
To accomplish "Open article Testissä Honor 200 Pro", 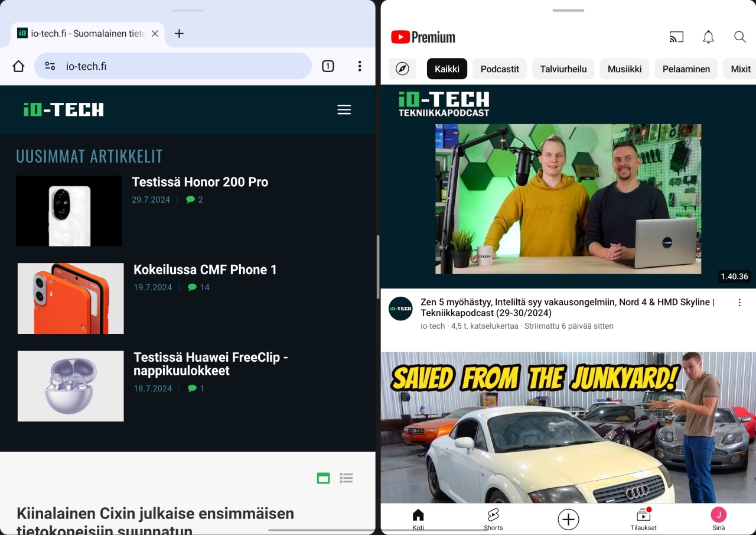I will click(x=200, y=182).
